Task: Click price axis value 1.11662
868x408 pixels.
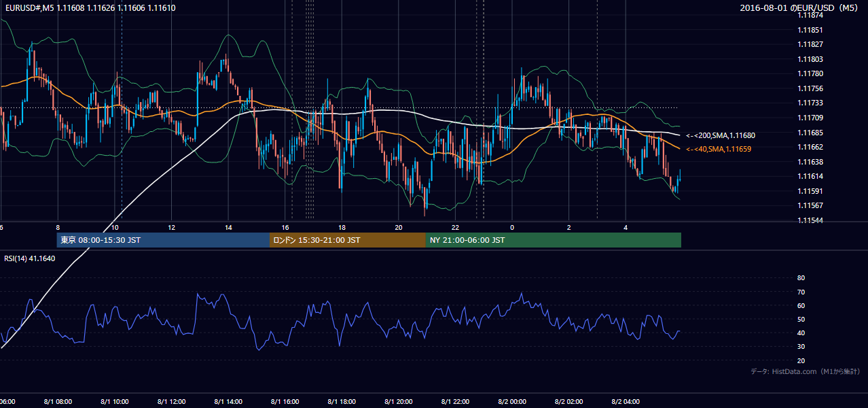Action: (x=811, y=147)
